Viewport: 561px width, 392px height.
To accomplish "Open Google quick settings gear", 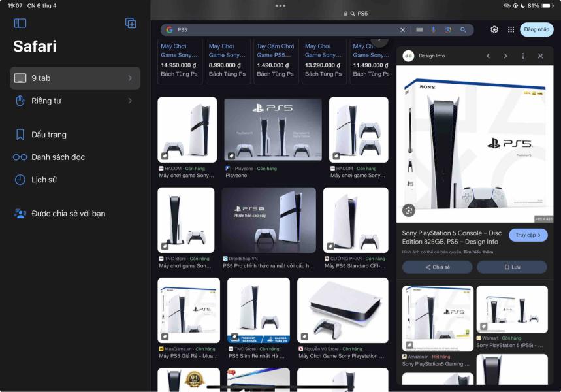I will 494,29.
